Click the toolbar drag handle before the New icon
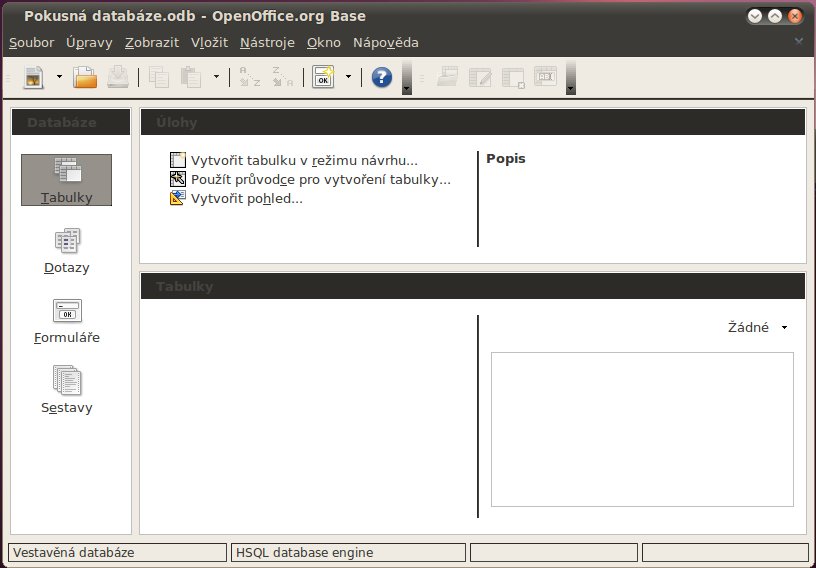Viewport: 816px width, 568px height. pos(8,78)
